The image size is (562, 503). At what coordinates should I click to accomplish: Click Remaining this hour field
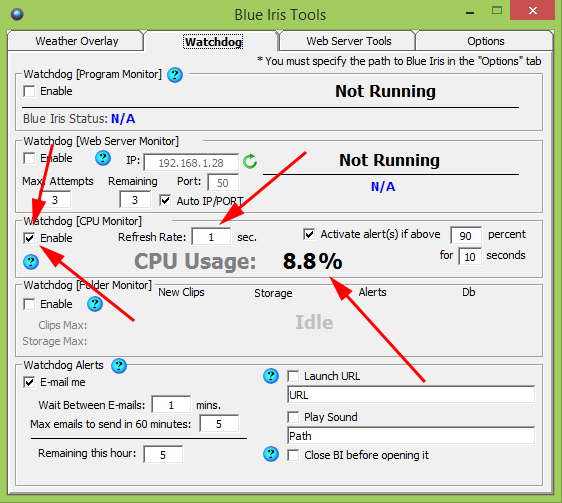click(x=163, y=455)
